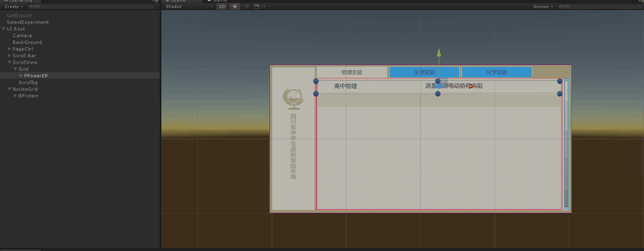Collapse the NoUseGrid node
644x251 pixels.
click(x=10, y=89)
